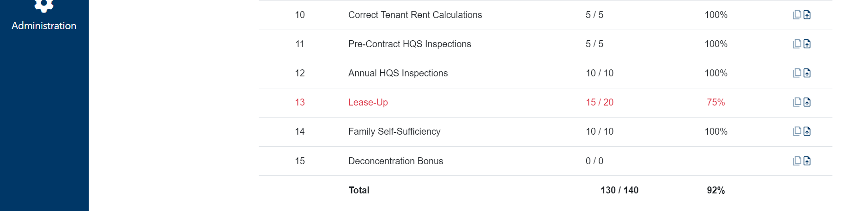Upload file for the Lease-Up indicator
The image size is (868, 211).
pyautogui.click(x=807, y=102)
